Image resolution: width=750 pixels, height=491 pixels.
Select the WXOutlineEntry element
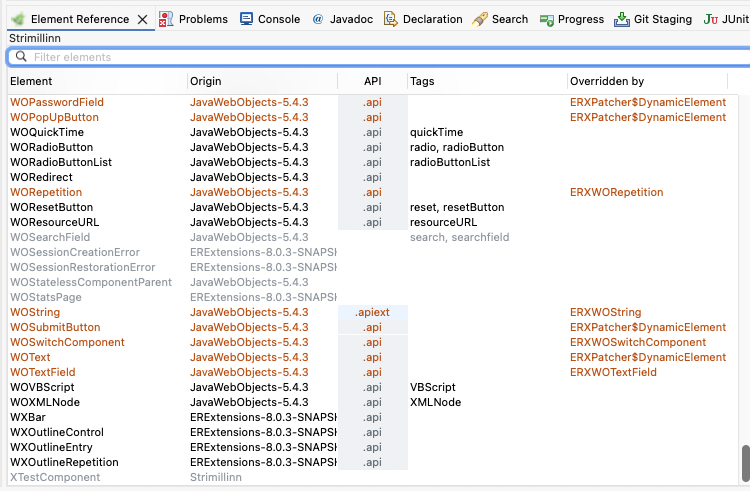coord(51,447)
